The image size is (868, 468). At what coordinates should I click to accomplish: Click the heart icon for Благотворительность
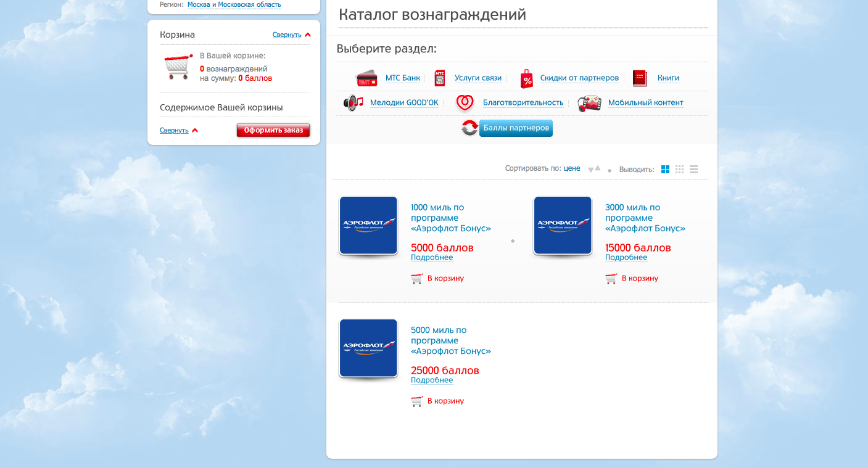[x=465, y=103]
